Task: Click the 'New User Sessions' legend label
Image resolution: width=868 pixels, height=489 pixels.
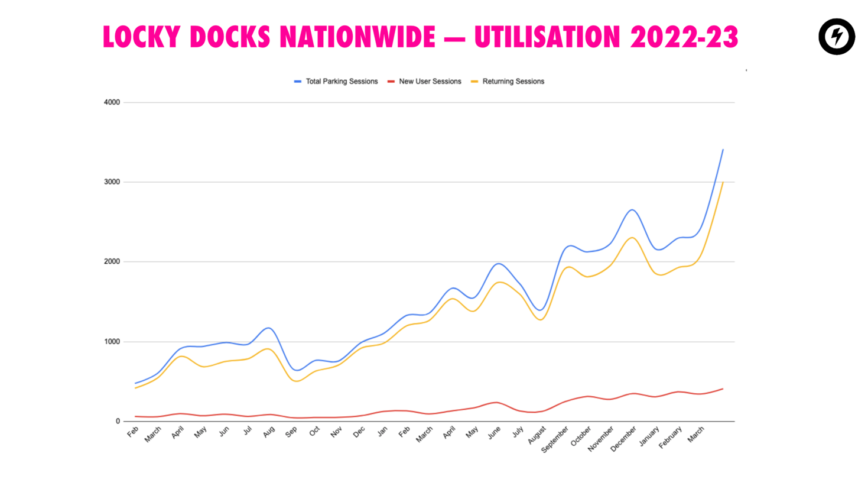Action: tap(430, 82)
